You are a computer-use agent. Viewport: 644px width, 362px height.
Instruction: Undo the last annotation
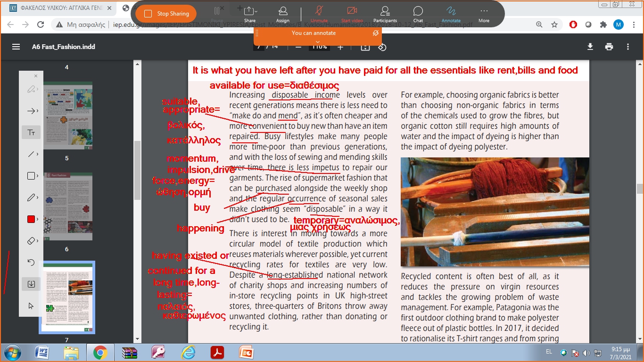tap(31, 263)
